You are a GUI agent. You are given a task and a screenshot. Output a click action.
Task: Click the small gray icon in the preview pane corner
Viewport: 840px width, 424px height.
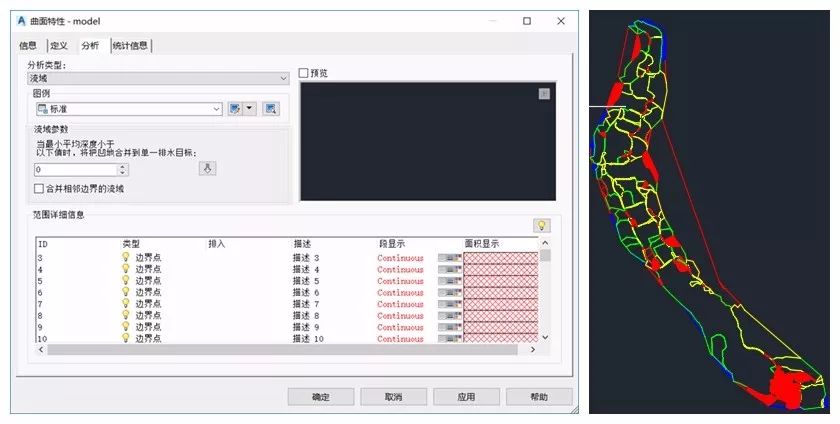(x=544, y=94)
